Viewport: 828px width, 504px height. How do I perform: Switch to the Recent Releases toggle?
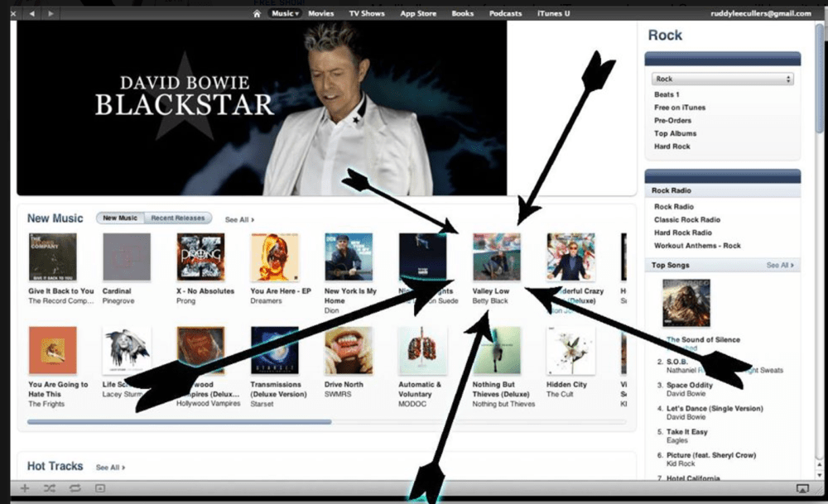coord(177,218)
